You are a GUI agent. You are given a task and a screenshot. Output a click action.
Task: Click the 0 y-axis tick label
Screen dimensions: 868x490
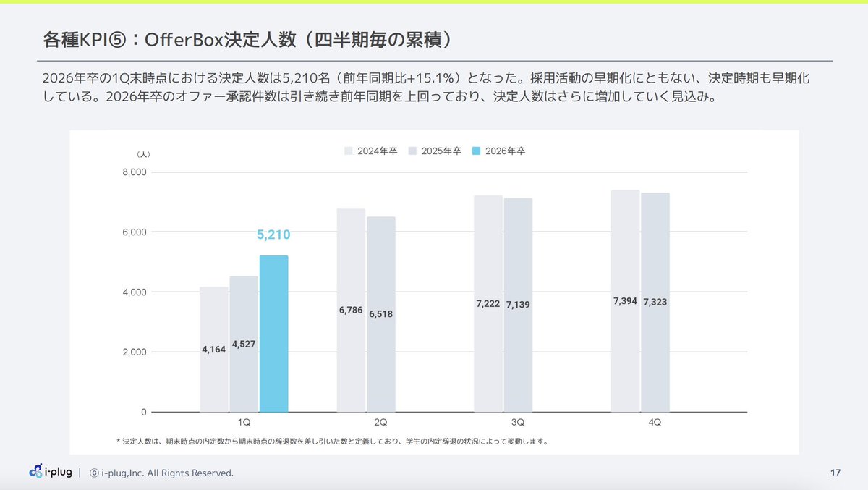point(143,413)
